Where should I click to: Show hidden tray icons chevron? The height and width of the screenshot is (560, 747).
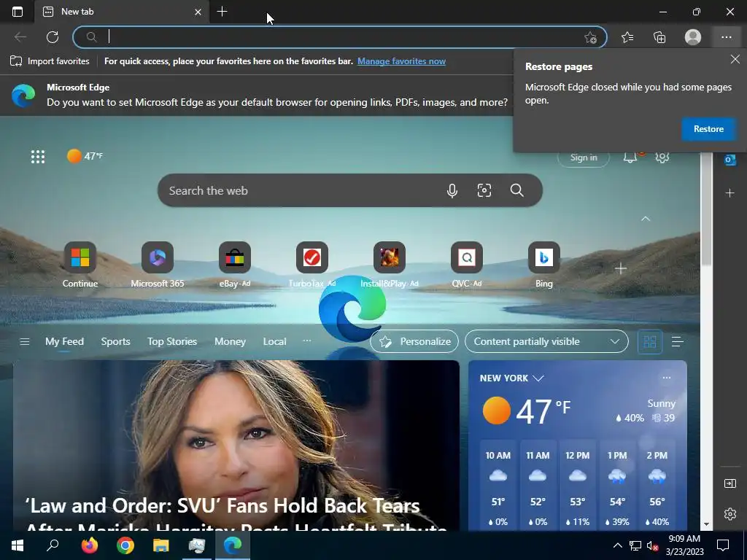click(x=617, y=545)
